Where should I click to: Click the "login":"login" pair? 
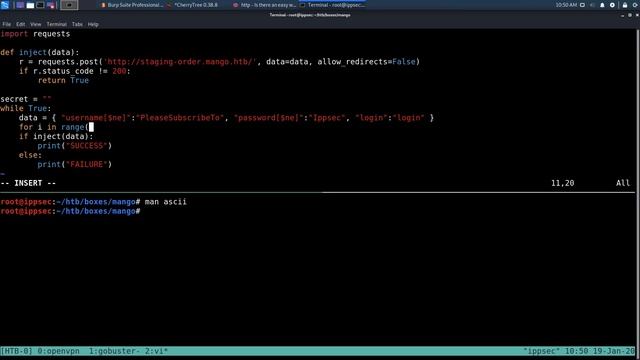click(x=390, y=118)
